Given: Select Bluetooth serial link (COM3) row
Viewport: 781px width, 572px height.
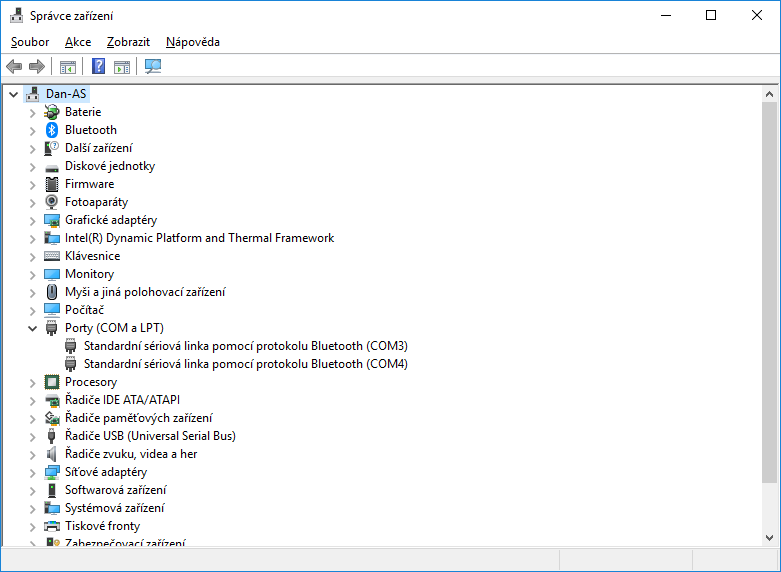Looking at the screenshot, I should coord(246,346).
